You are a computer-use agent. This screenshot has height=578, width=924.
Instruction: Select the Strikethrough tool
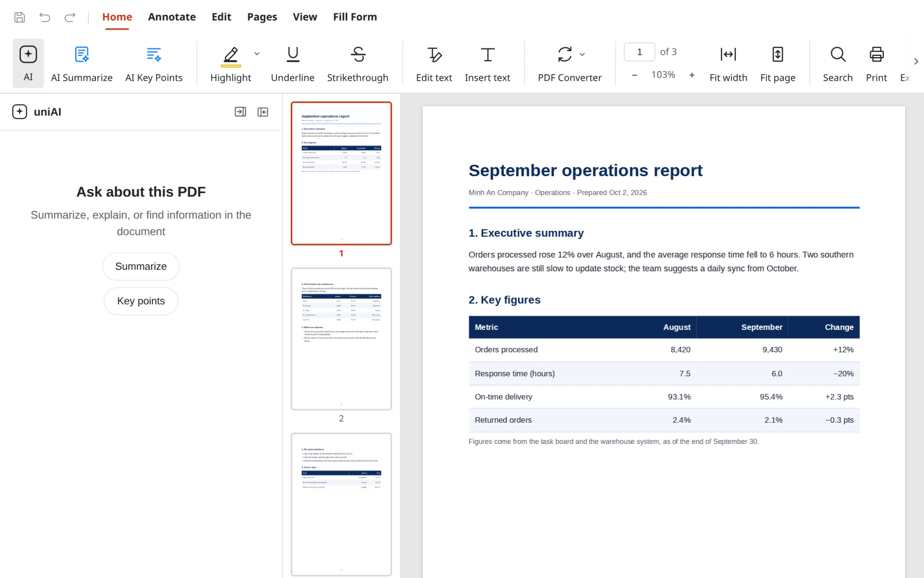click(x=358, y=64)
